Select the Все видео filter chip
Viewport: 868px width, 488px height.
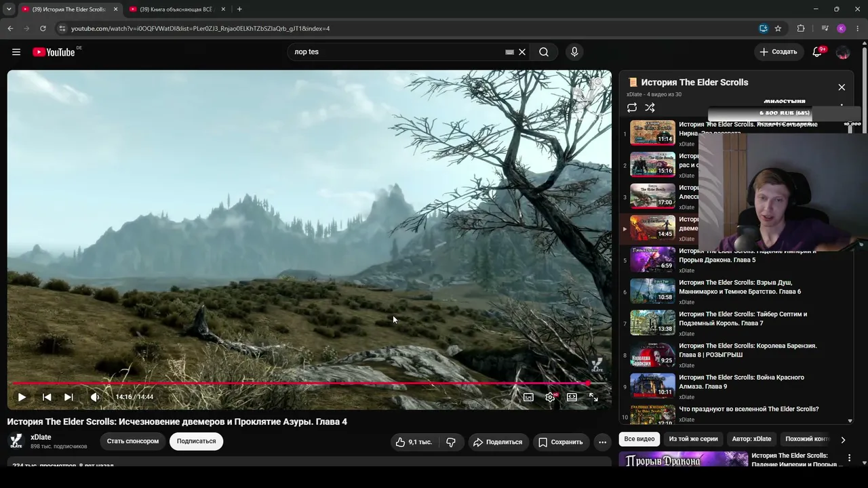639,439
